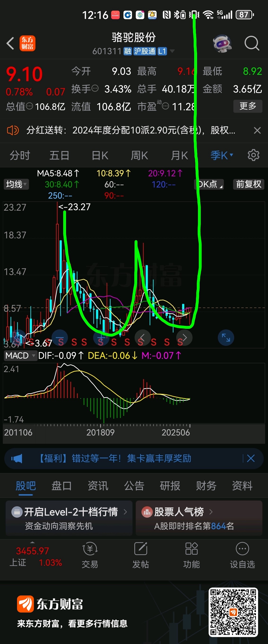Screen dimensions: 268x644
Task: Open the 东方财富 logo icon
Action: coord(27,44)
